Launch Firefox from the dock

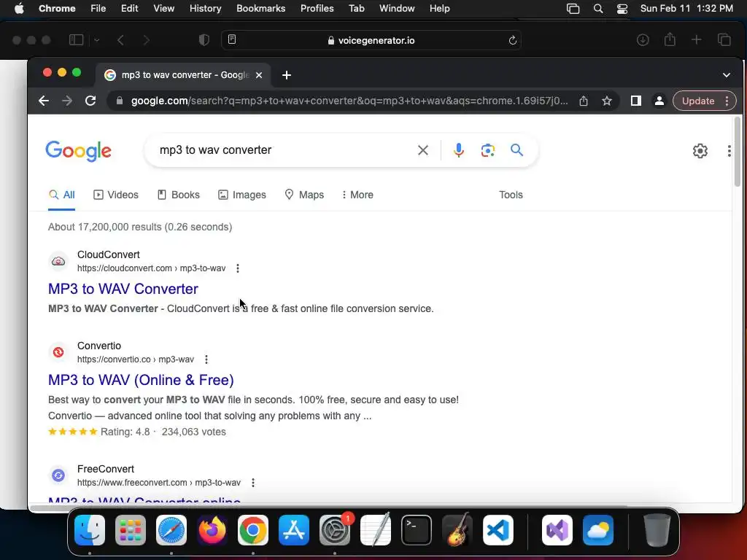click(x=212, y=530)
